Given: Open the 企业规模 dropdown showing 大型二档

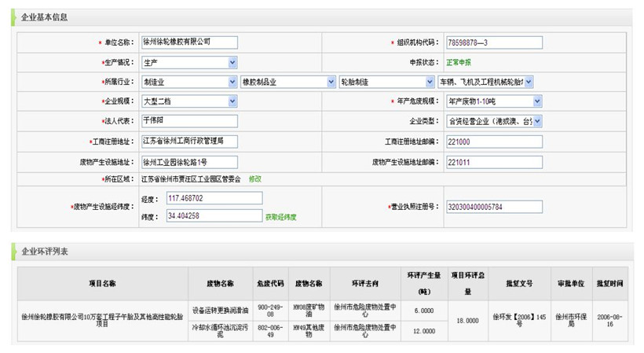Looking at the screenshot, I should tap(189, 101).
